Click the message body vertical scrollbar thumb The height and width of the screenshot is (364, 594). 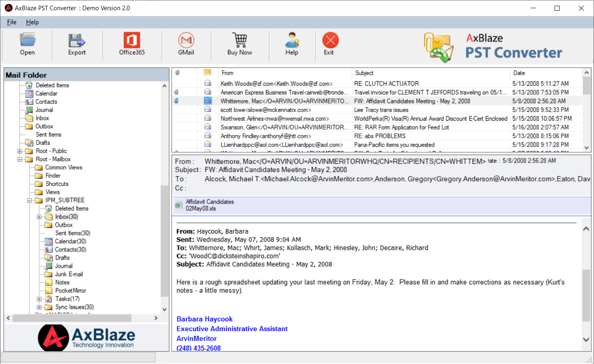[586, 295]
